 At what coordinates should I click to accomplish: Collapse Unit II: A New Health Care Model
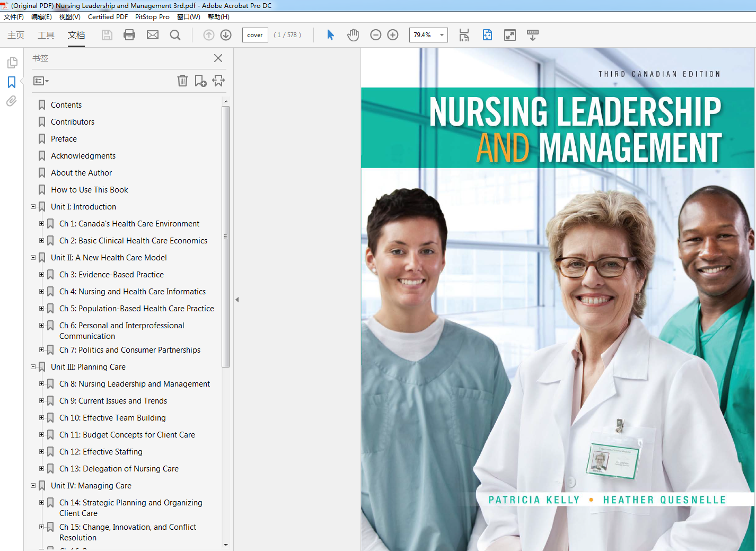(33, 258)
